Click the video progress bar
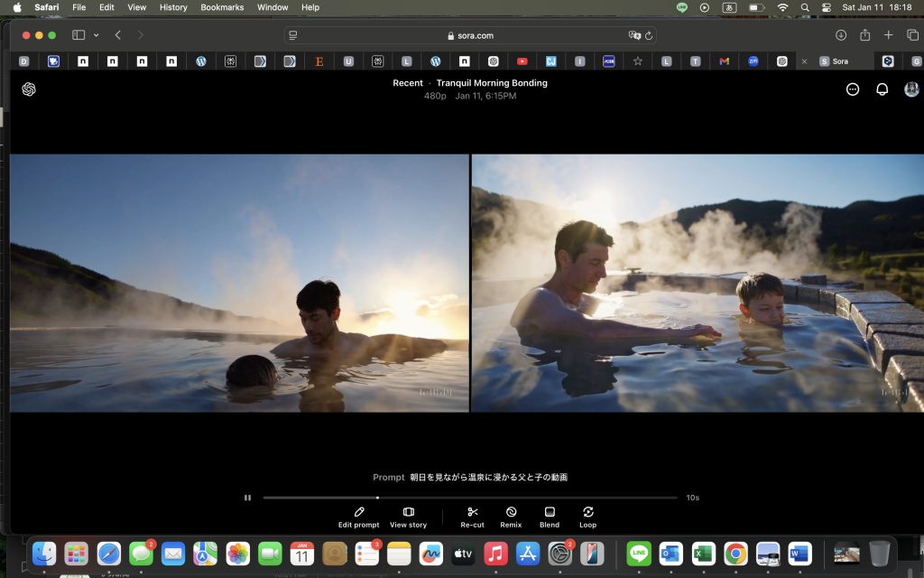Image resolution: width=924 pixels, height=578 pixels. (469, 498)
